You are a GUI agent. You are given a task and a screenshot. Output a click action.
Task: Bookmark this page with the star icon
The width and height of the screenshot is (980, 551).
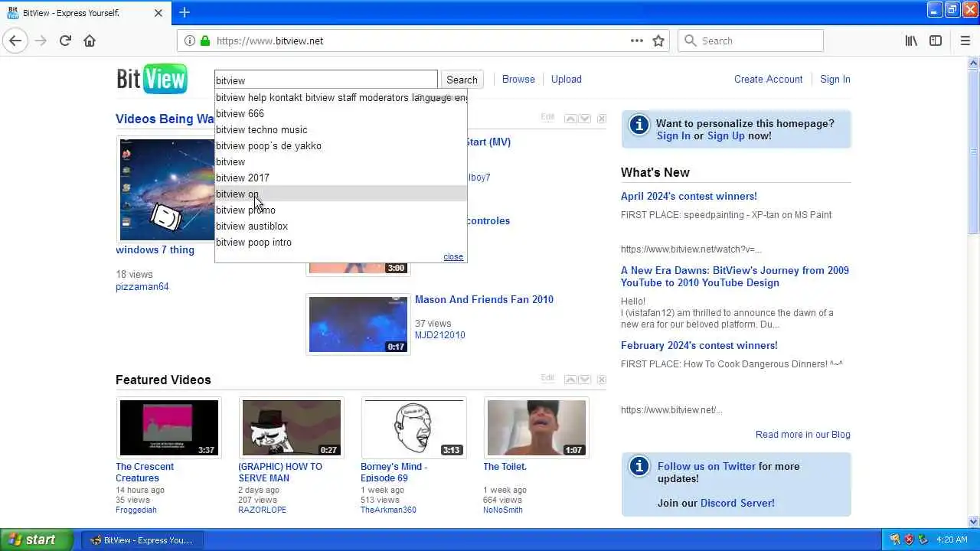tap(658, 41)
